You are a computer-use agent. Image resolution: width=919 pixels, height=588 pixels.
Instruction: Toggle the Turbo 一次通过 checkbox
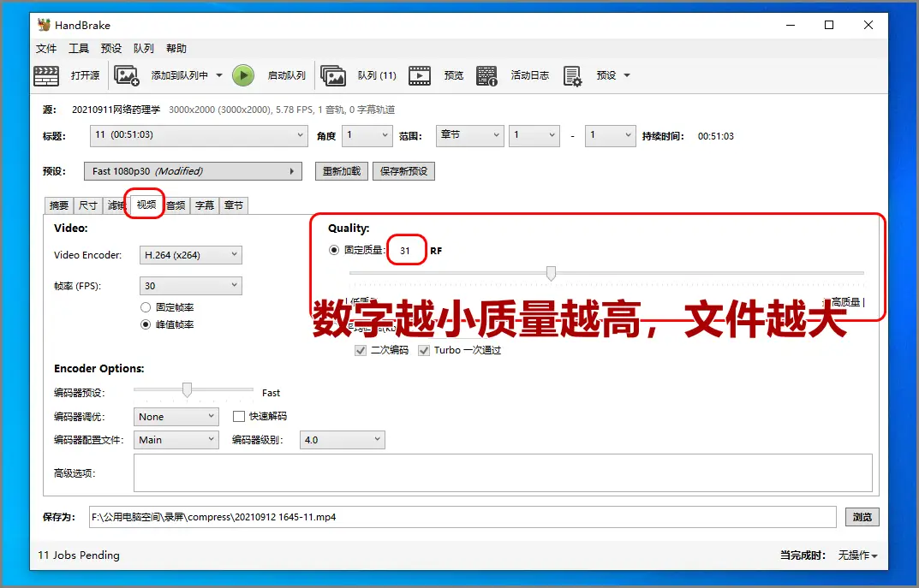click(423, 350)
